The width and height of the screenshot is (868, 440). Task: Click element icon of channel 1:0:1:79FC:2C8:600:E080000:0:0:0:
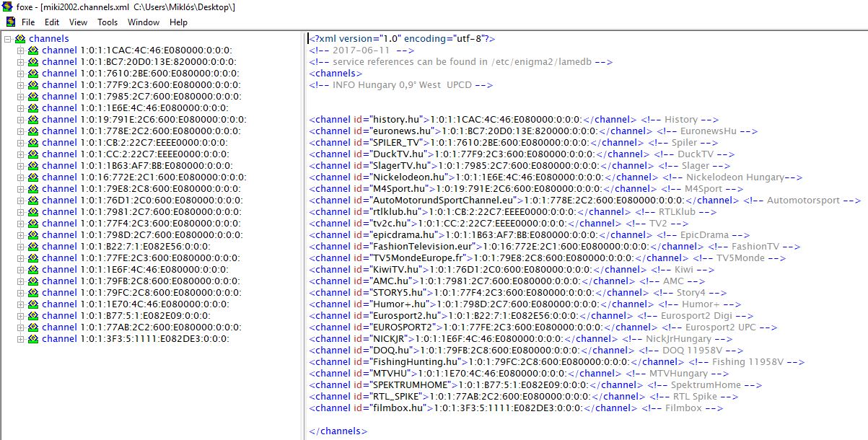click(x=33, y=293)
